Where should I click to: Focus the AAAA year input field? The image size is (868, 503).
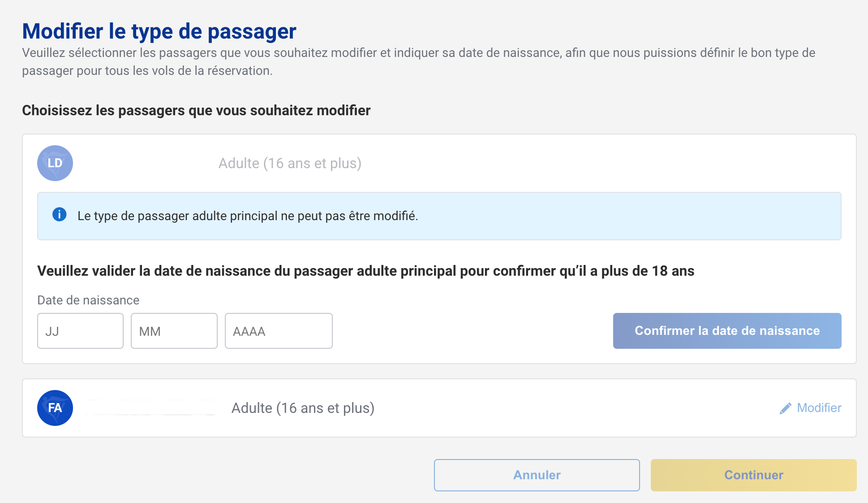tap(279, 331)
